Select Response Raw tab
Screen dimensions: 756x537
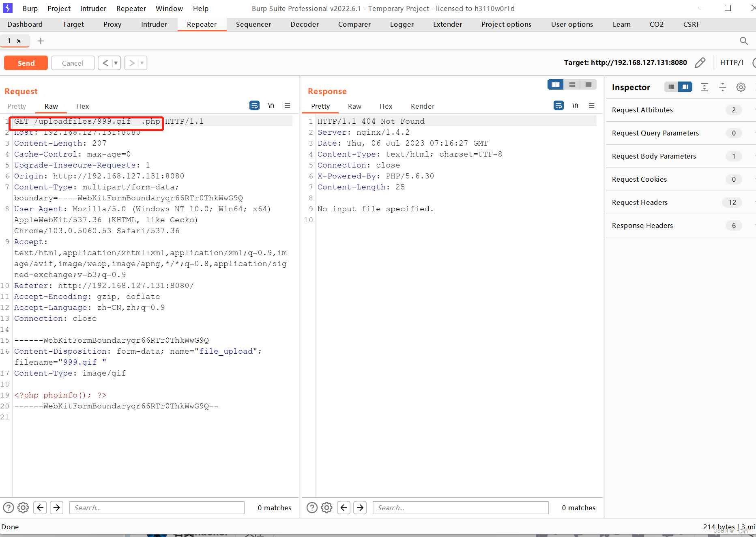[x=354, y=106]
